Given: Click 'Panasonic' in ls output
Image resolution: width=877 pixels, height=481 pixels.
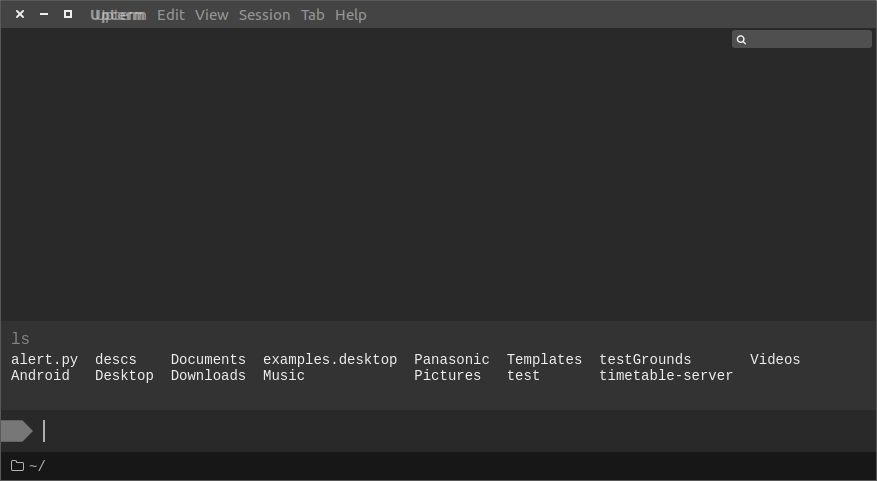Looking at the screenshot, I should (452, 360).
